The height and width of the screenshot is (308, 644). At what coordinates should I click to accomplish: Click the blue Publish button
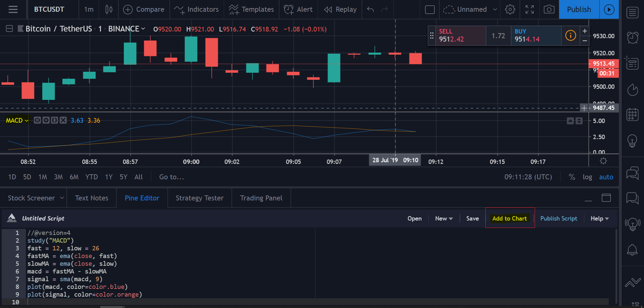579,9
